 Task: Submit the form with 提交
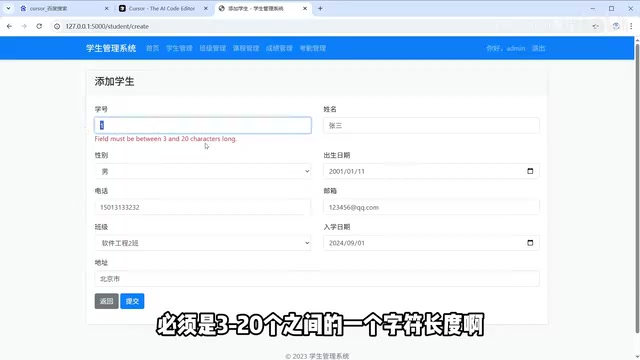point(132,301)
